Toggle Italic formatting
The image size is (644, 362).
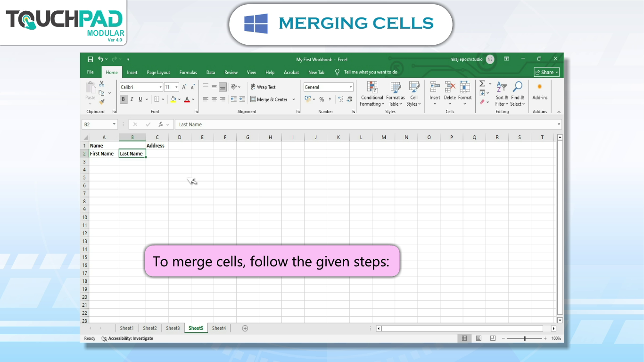pyautogui.click(x=132, y=99)
